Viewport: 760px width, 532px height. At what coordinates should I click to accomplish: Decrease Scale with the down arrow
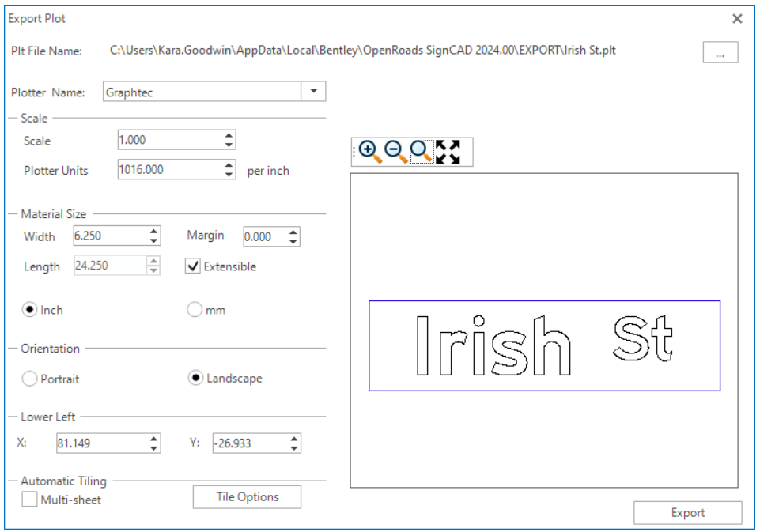(x=229, y=145)
